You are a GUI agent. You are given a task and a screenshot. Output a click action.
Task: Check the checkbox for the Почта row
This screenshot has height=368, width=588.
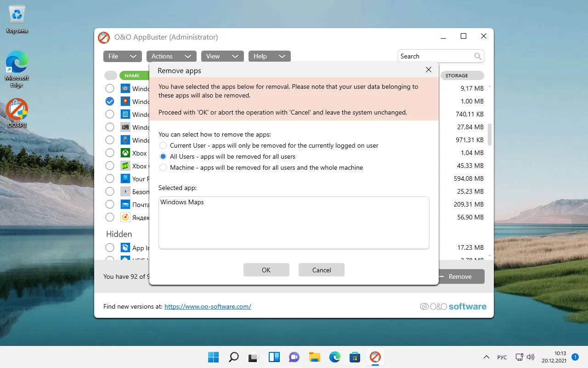[x=110, y=204]
